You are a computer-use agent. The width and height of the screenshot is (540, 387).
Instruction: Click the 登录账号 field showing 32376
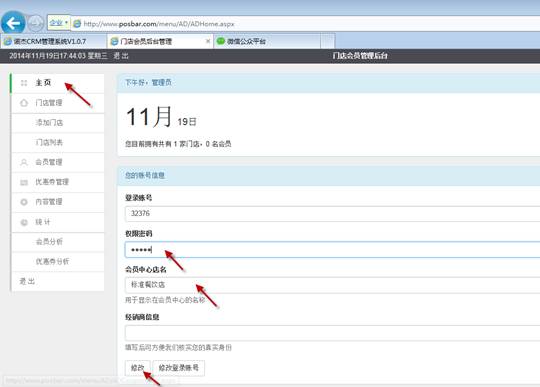(332, 214)
